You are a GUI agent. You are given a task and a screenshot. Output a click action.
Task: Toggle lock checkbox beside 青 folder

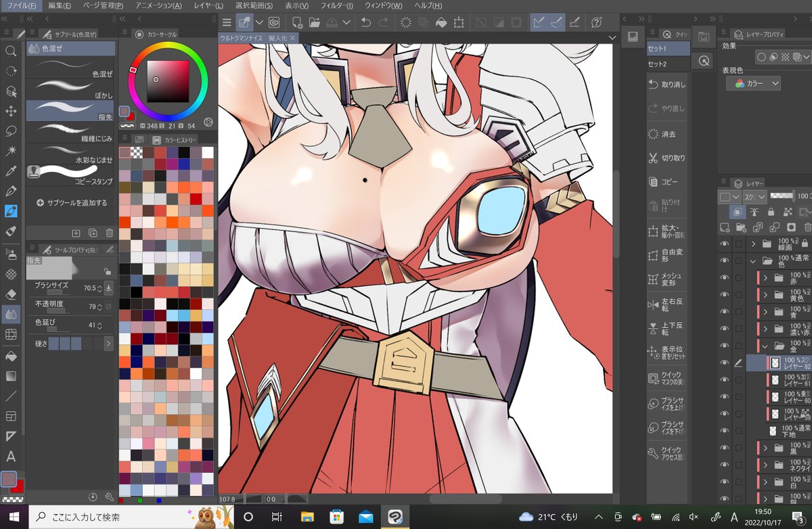click(739, 313)
